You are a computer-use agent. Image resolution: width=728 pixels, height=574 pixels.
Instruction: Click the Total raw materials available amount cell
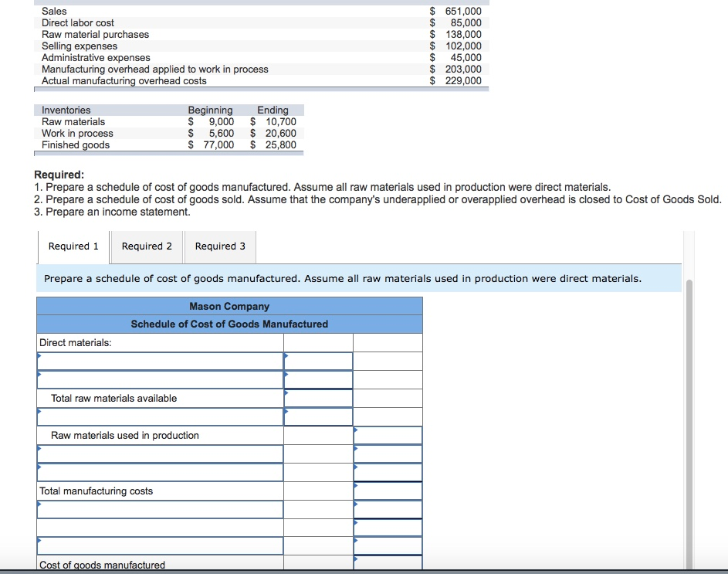click(319, 398)
